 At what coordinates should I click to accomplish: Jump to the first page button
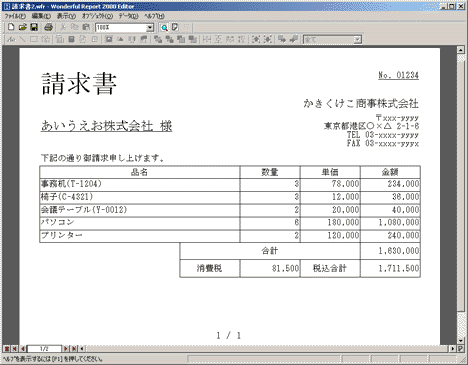(x=14, y=349)
